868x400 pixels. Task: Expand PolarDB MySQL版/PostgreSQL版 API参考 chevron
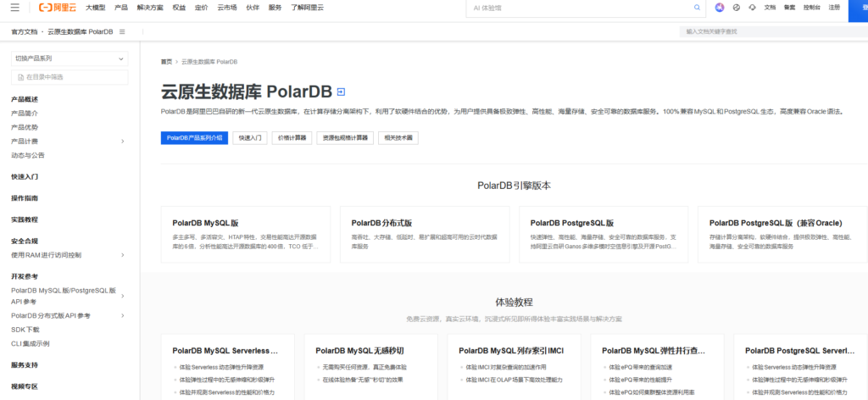pos(122,296)
